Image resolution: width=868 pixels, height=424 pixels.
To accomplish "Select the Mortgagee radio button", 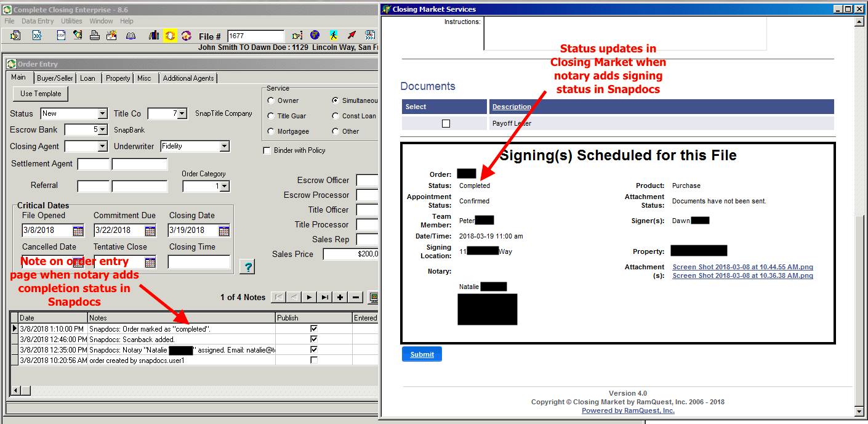I will tap(271, 131).
